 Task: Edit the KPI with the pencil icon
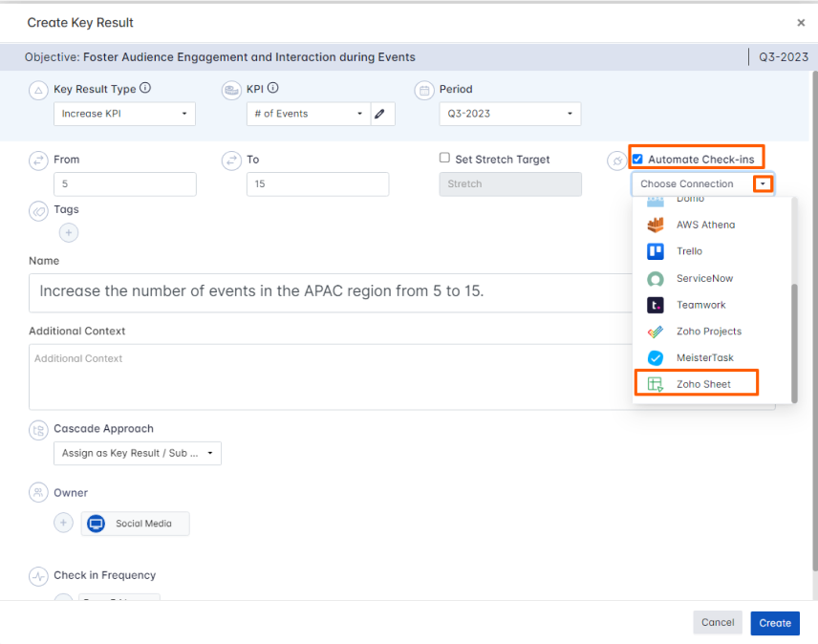point(380,114)
